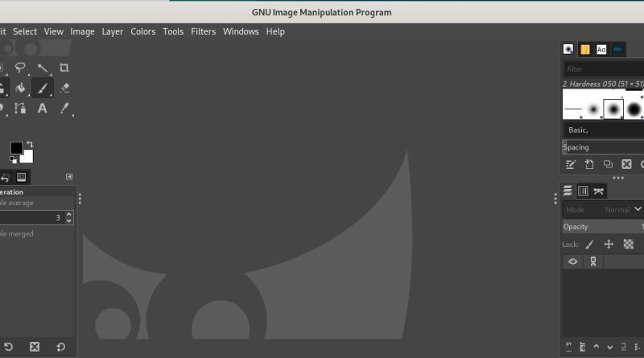Switch to the Undo History tab
The image size is (644, 358).
tap(6, 177)
